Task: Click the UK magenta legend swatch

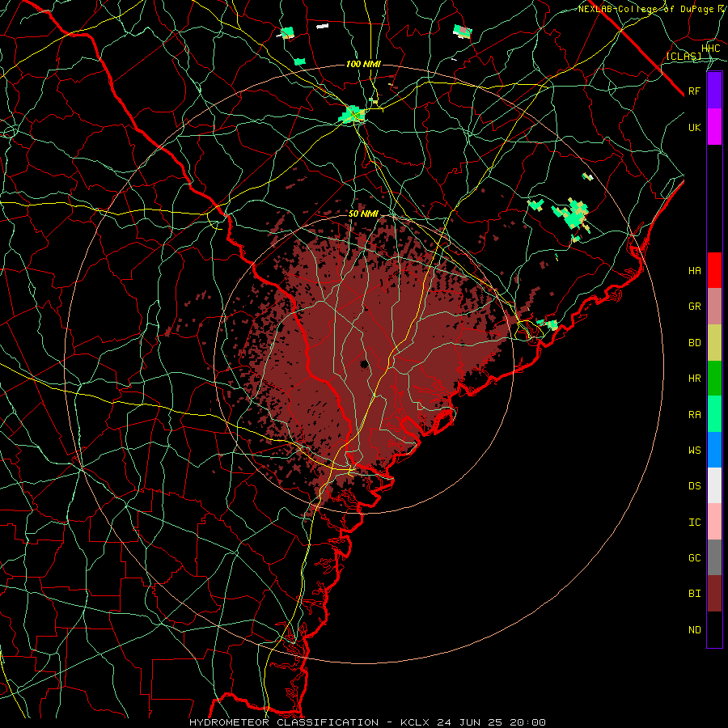Action: [714, 127]
